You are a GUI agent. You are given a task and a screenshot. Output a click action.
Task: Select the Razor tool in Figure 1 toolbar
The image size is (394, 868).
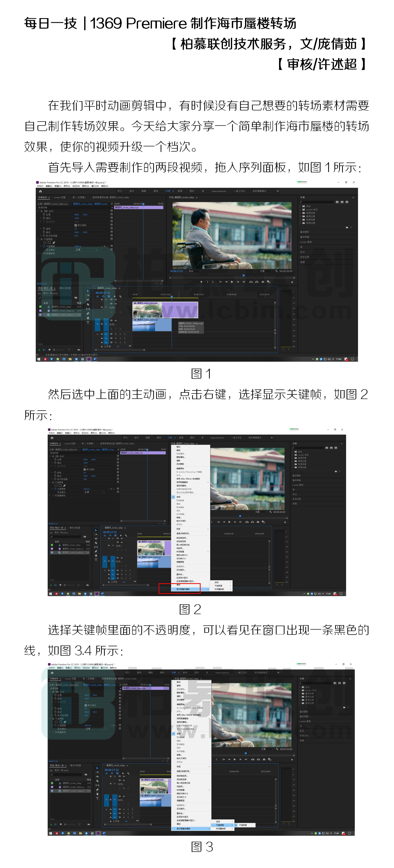88,305
